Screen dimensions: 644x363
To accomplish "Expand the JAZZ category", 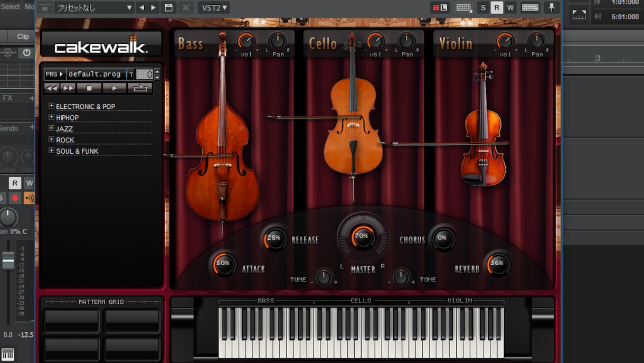I will pos(51,128).
